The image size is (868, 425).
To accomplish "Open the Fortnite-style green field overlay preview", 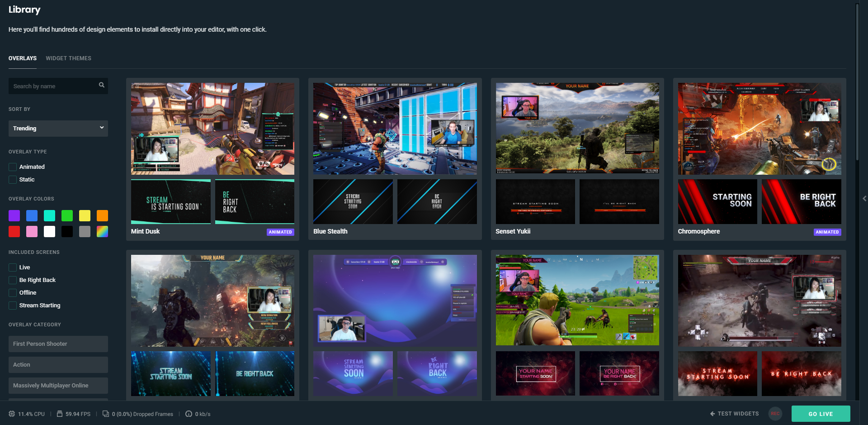I will (577, 301).
